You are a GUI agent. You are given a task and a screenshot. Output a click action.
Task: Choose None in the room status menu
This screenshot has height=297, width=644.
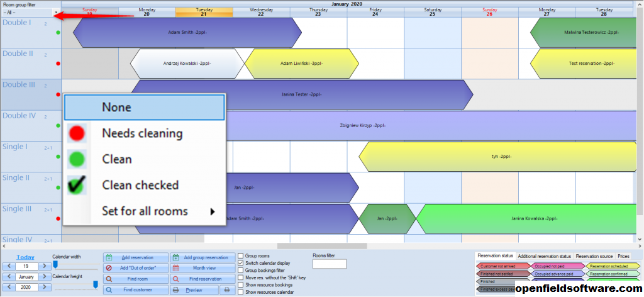[144, 108]
